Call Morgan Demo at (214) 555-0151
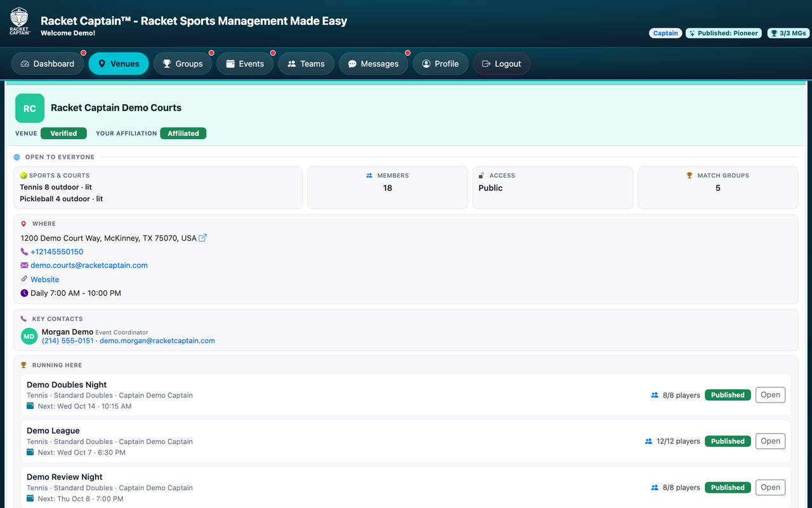The width and height of the screenshot is (812, 508). [67, 341]
